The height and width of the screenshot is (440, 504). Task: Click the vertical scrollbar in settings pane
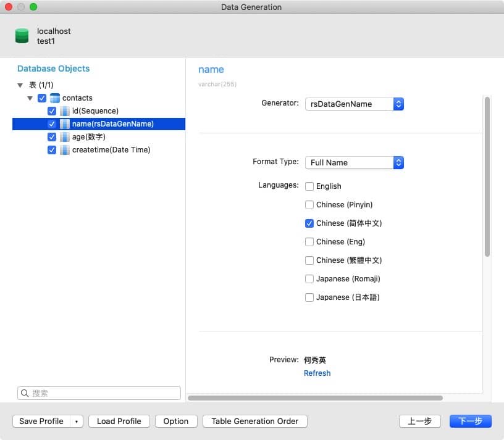coord(487,176)
